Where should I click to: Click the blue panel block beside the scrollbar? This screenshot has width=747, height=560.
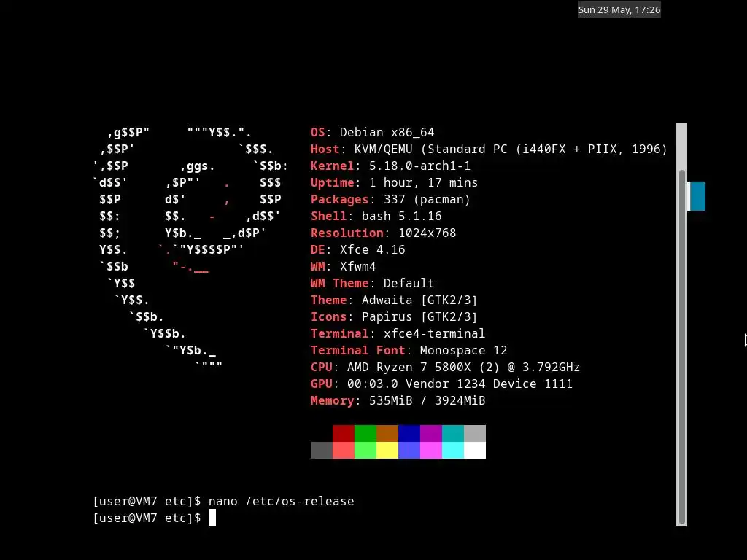tap(697, 195)
